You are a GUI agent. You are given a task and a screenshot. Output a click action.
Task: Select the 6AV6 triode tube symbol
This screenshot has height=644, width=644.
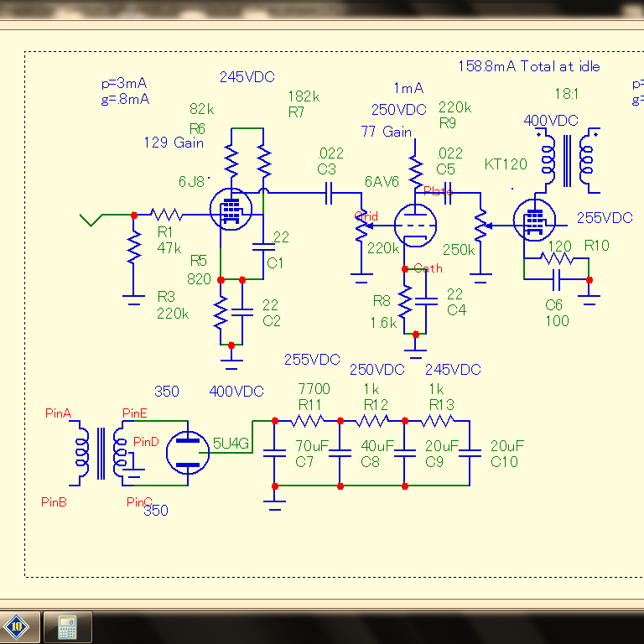click(415, 225)
